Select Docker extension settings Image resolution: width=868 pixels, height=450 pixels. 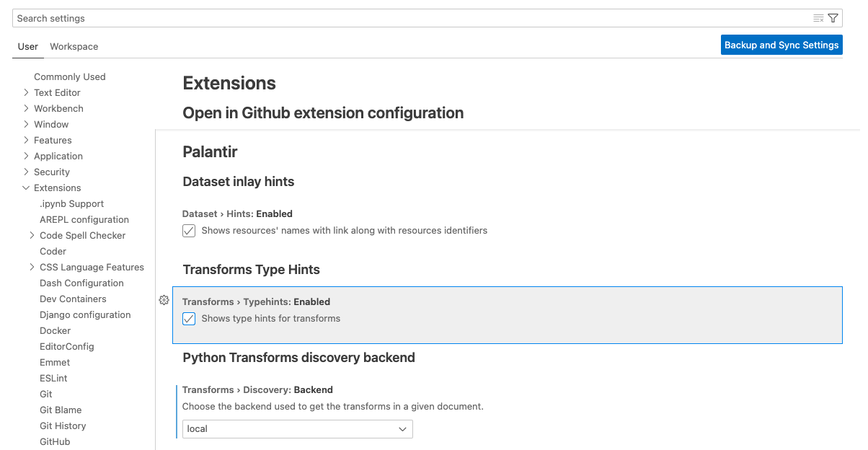click(56, 330)
